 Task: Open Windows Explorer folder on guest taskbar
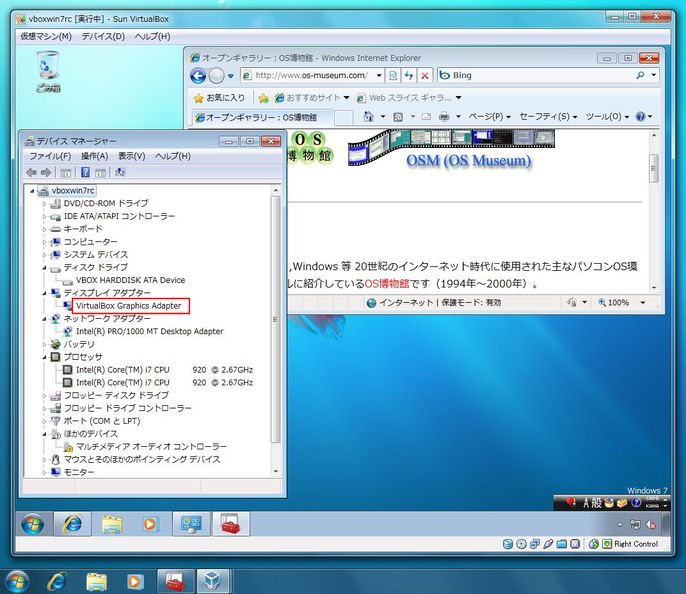coord(112,524)
